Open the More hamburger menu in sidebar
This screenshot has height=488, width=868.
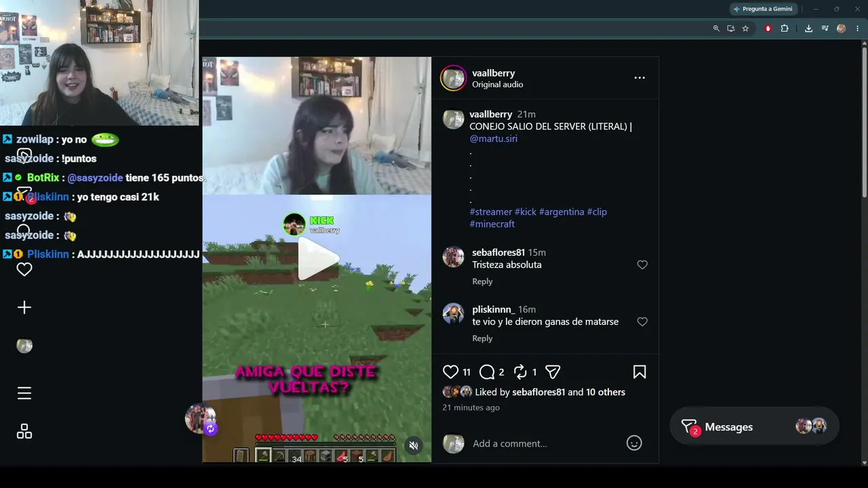click(24, 393)
